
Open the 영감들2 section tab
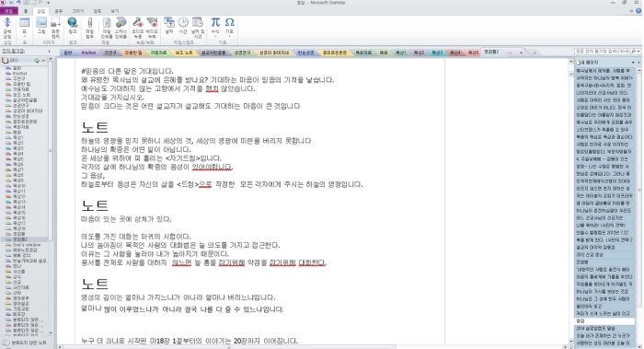click(x=491, y=52)
